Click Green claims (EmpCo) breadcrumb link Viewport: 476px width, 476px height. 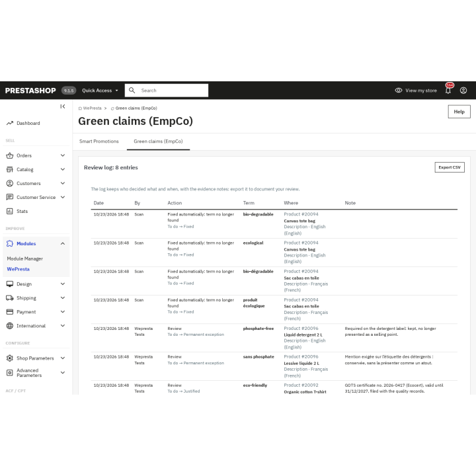coord(136,108)
